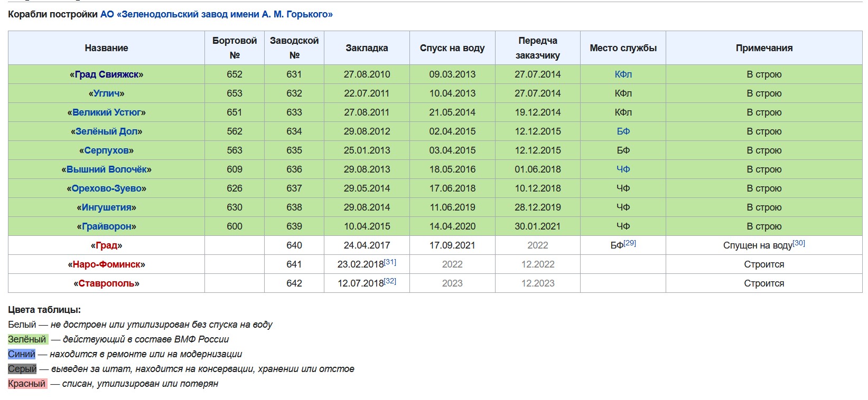Open footnote reference [30]
868x400 pixels.
[799, 243]
